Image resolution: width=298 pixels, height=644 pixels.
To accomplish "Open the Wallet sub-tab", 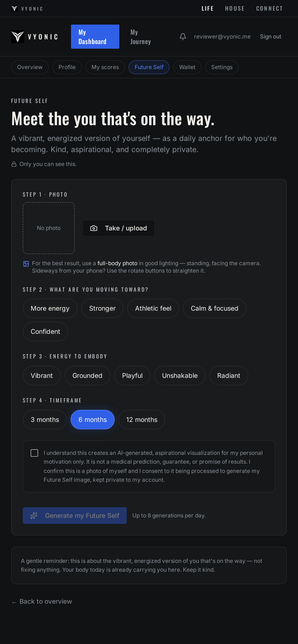I will click(x=187, y=67).
